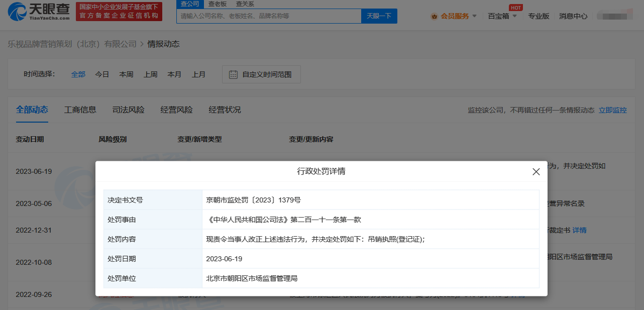
Task: Click the 变动日期 column header
Action: point(30,139)
